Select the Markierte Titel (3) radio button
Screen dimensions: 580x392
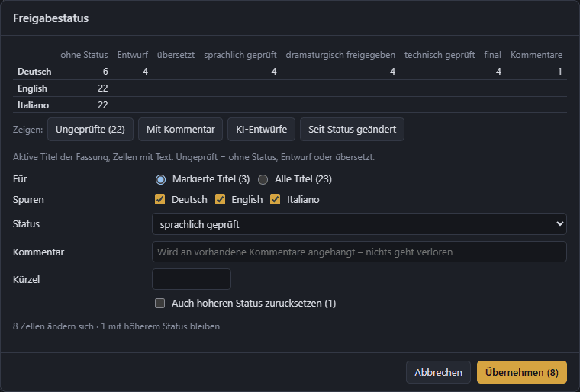[160, 179]
